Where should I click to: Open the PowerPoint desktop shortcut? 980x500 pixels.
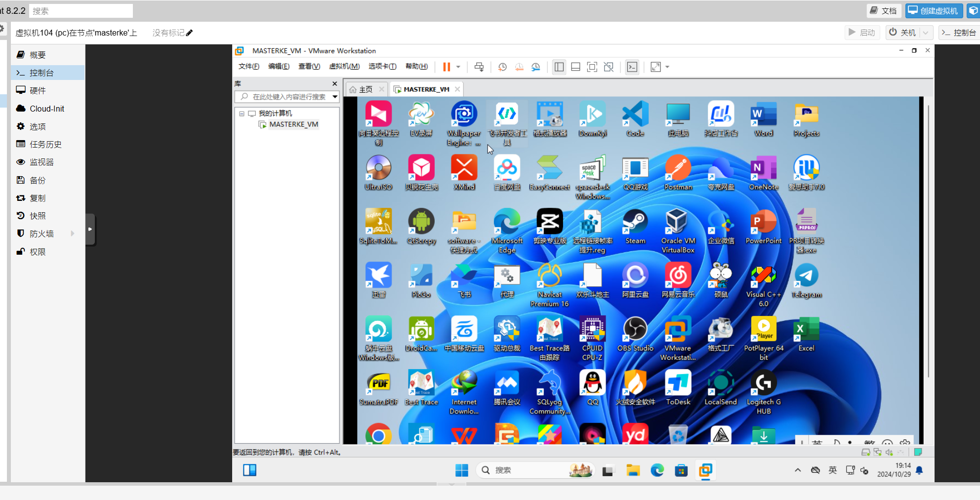click(763, 227)
